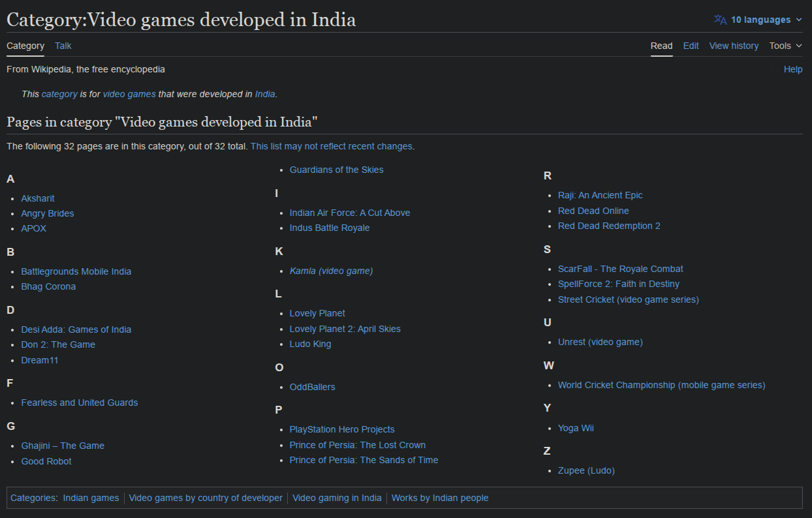Viewport: 812px width, 518px height.
Task: Open Prince of Persia: The Sands of Time
Action: (364, 460)
